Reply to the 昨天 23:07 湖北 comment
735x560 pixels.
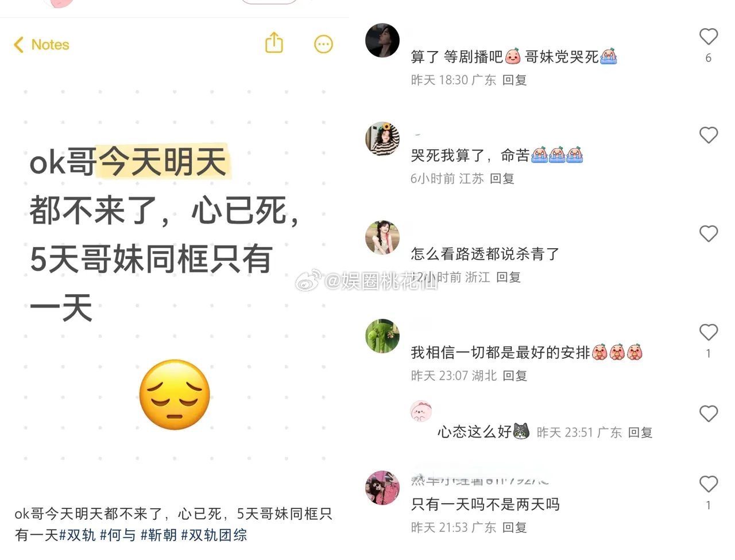(x=514, y=376)
